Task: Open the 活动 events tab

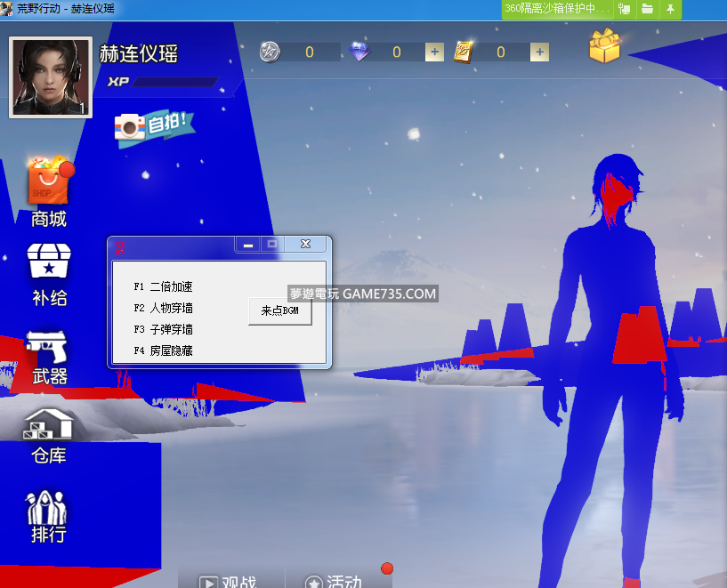Action: 333,582
